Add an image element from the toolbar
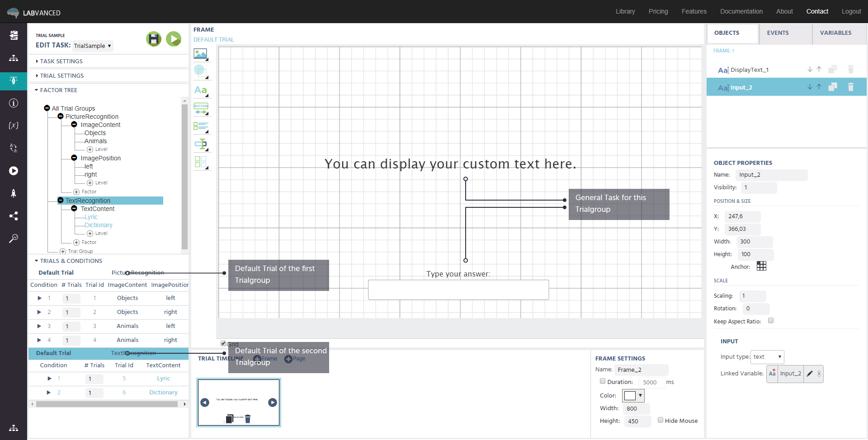 [x=201, y=54]
